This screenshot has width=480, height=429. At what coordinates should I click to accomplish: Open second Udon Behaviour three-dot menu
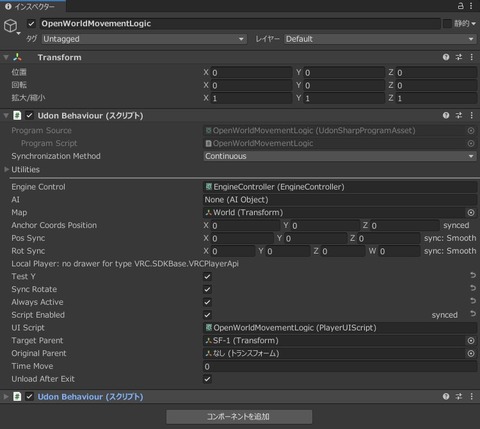click(472, 396)
